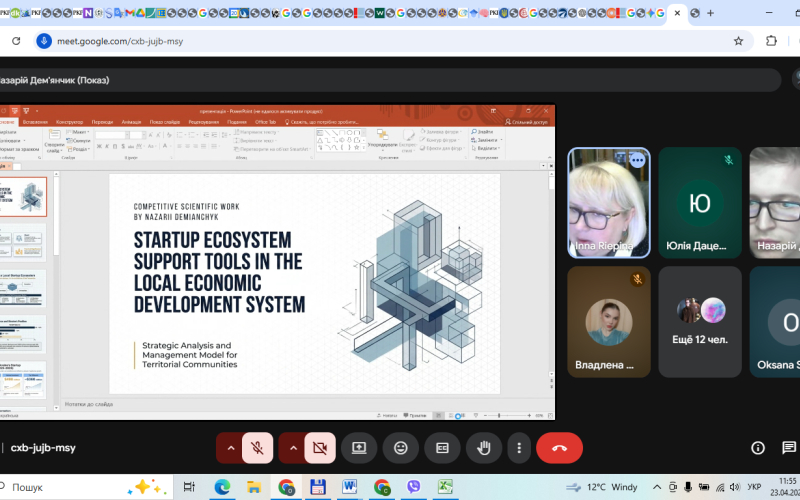The image size is (800, 500).
Task: Expand video settings arrow beside camera
Action: click(293, 448)
